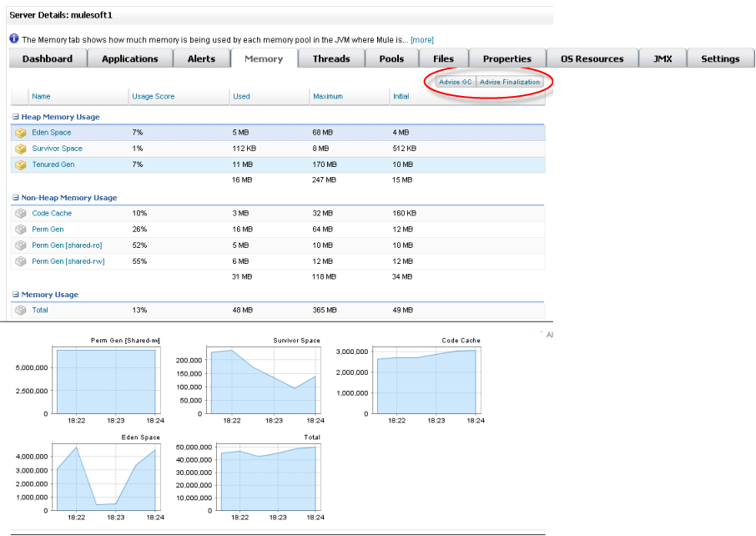Click the blue info icon above tabs

coord(14,39)
